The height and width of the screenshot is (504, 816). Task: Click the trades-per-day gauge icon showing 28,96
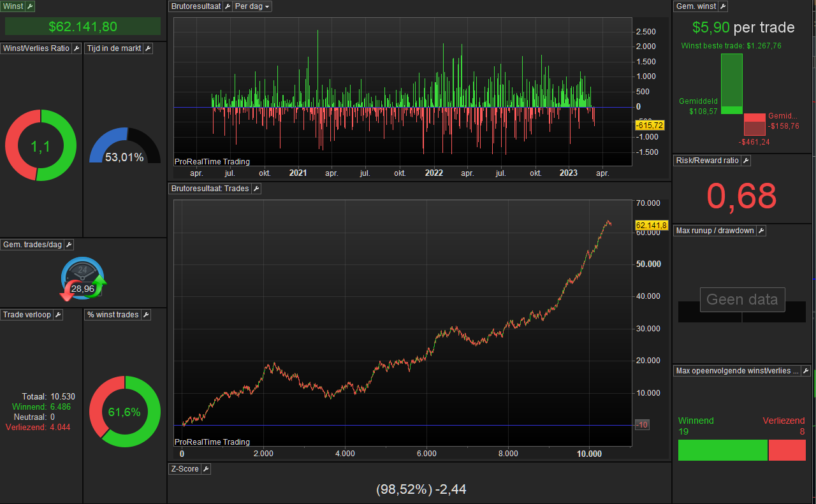tap(84, 280)
